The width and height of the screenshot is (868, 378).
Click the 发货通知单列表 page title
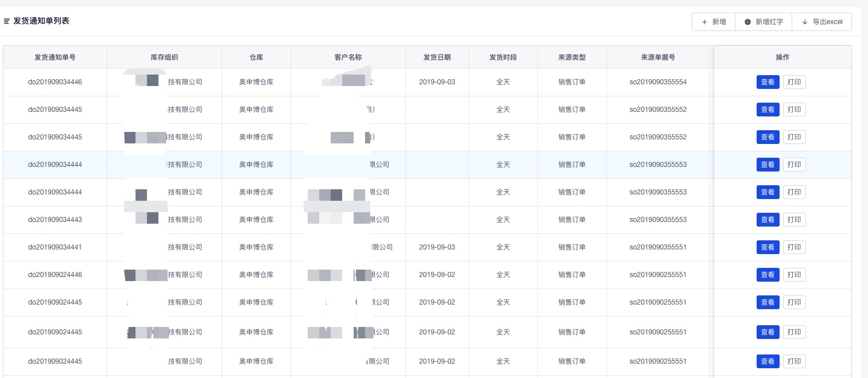click(x=41, y=21)
